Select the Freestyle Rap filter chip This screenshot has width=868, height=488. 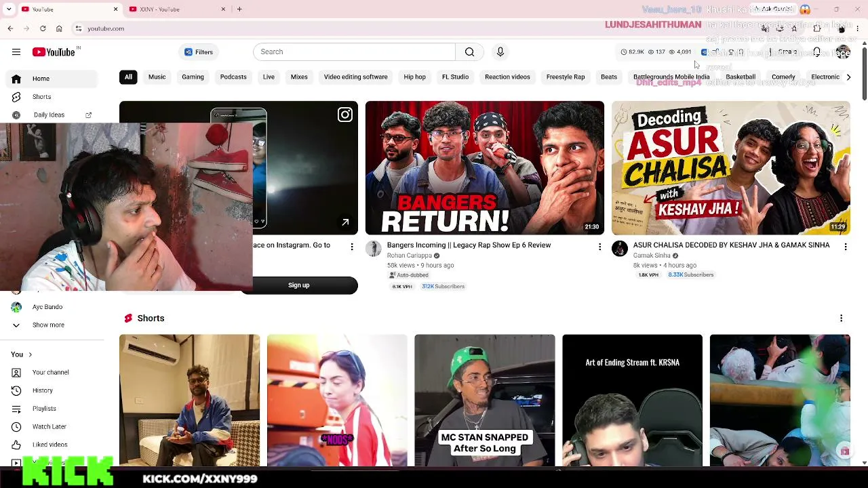(566, 77)
